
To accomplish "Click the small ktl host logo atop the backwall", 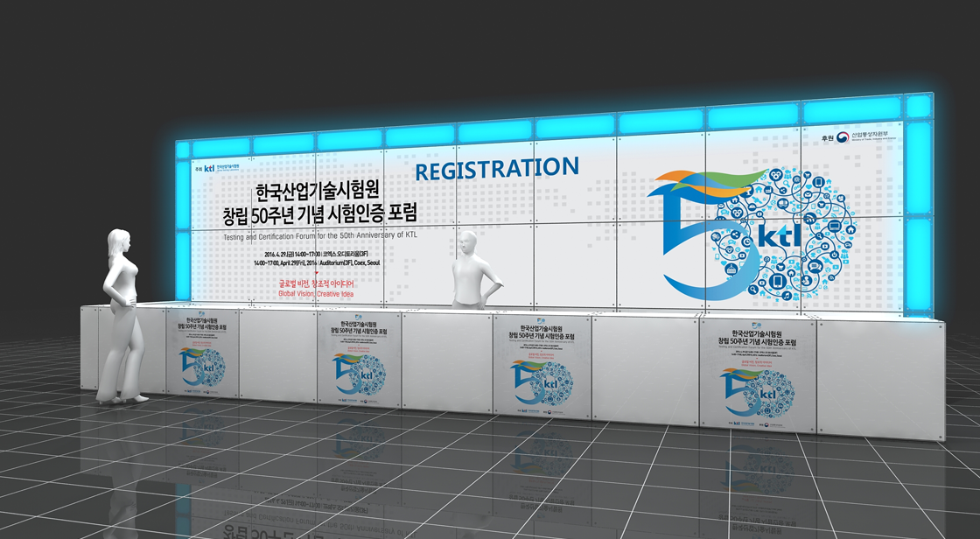I will (217, 168).
